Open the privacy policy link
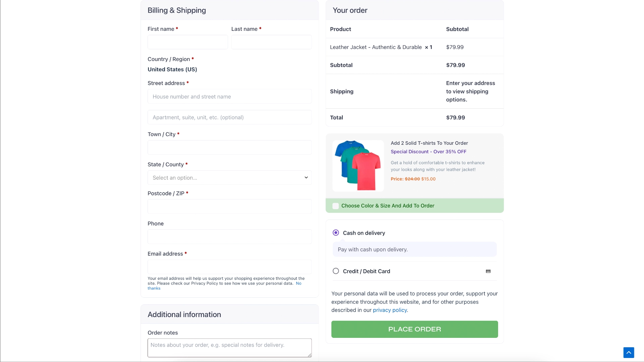 tap(390, 310)
